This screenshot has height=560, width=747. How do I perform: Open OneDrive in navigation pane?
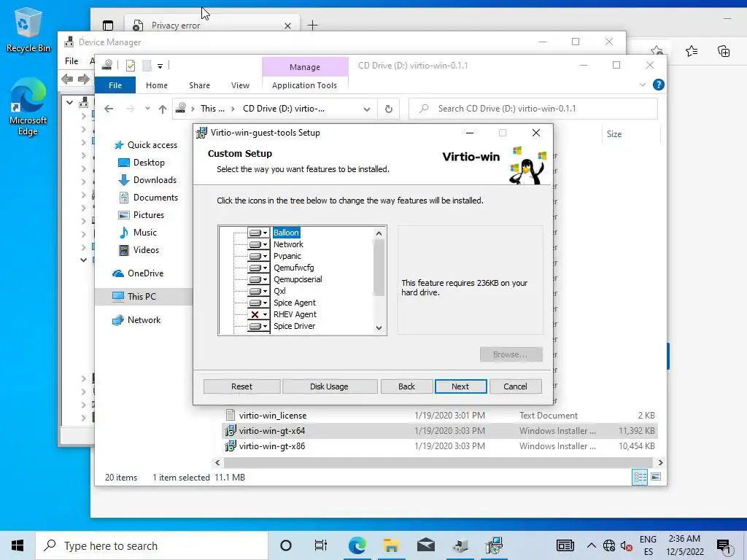coord(145,273)
